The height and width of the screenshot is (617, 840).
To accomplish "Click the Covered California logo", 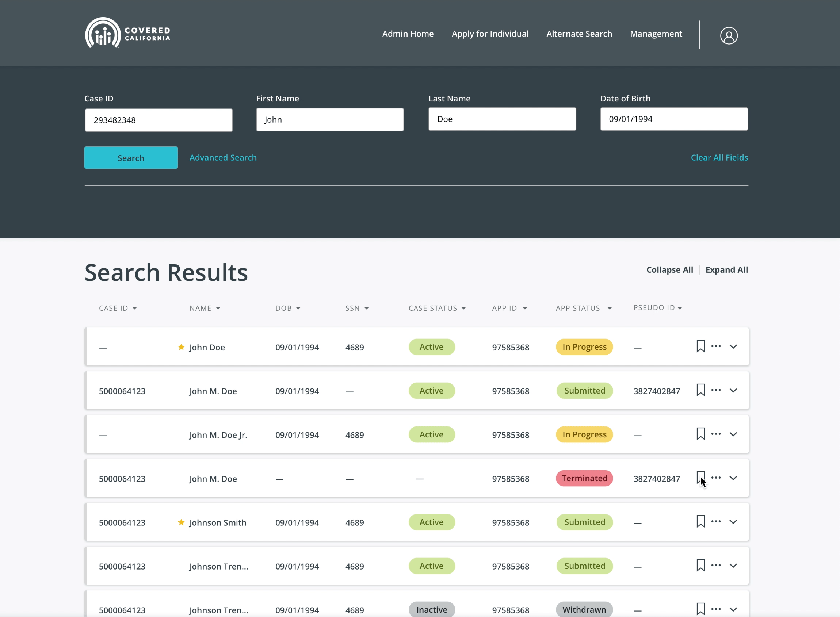I will tap(127, 33).
